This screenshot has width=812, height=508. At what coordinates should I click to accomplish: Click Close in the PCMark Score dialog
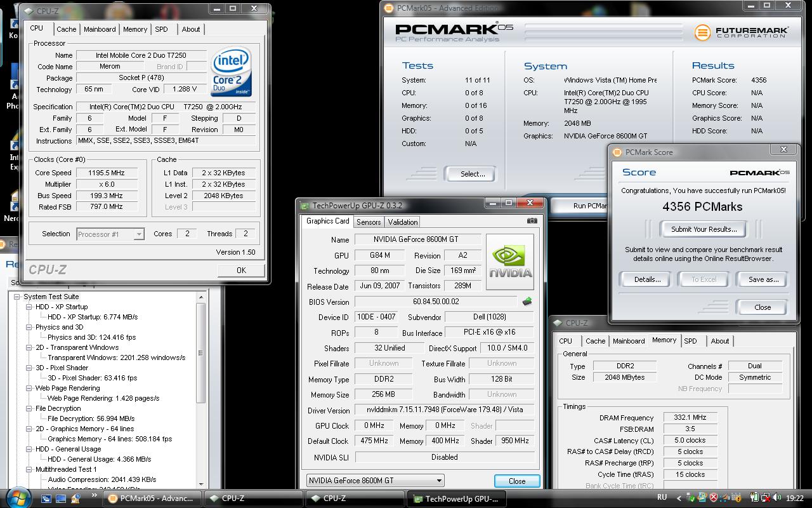763,307
